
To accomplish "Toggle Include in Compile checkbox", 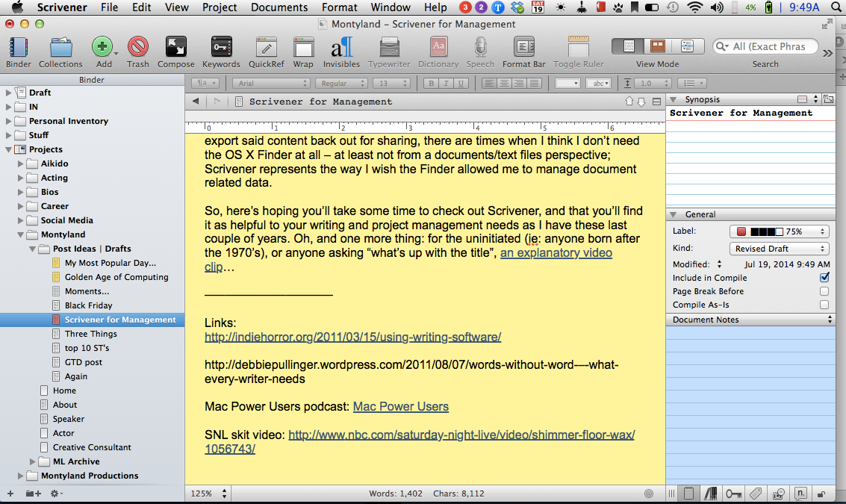I will 824,277.
